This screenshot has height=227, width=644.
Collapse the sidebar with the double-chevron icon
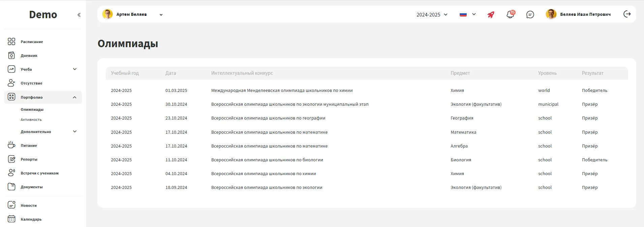point(79,15)
